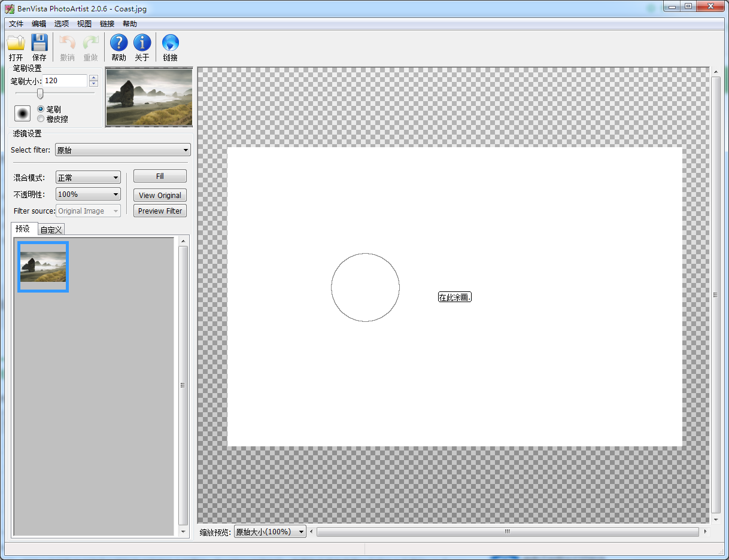This screenshot has height=560, width=729.
Task: Click the Fill button
Action: pos(160,176)
